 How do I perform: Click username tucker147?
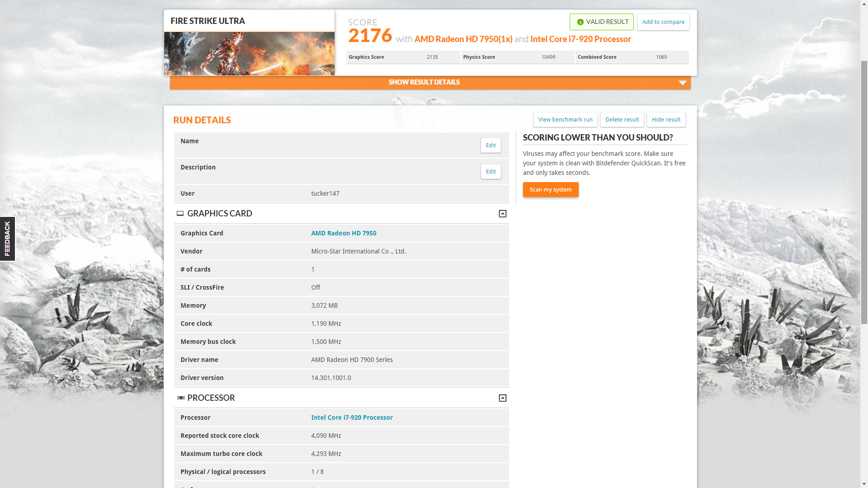[x=325, y=193]
